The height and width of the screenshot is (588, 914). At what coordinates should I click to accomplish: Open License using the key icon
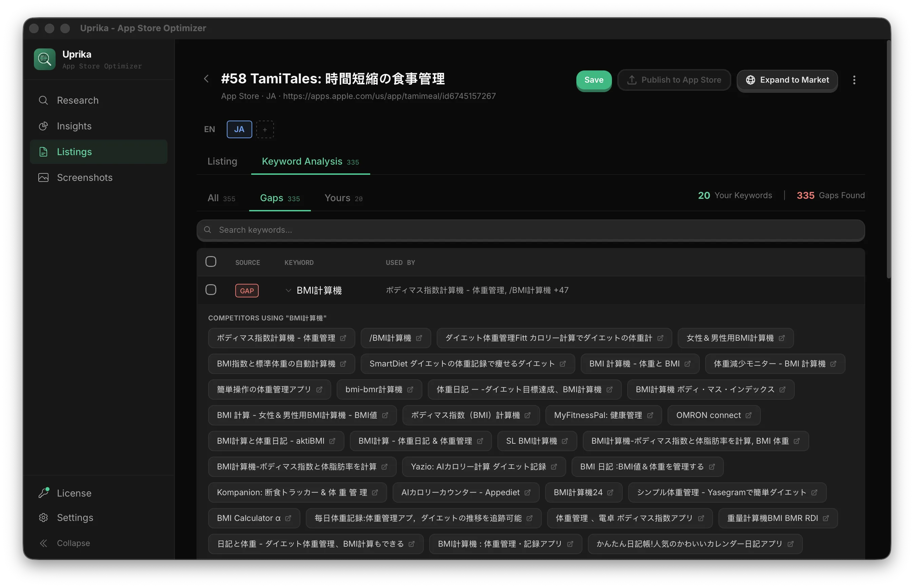[x=43, y=492]
